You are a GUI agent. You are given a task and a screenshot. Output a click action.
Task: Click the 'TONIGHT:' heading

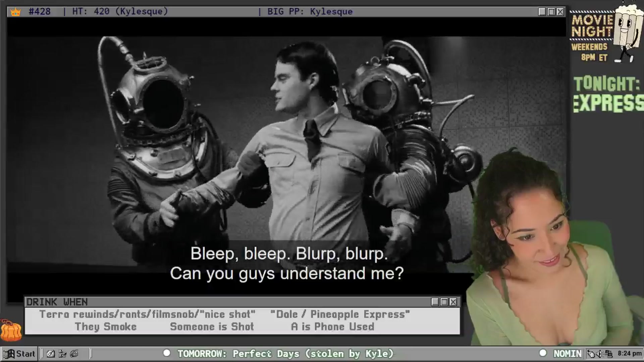[606, 84]
